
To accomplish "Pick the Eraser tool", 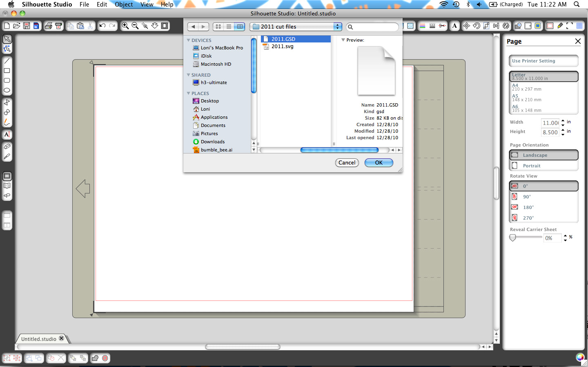I will (x=7, y=147).
